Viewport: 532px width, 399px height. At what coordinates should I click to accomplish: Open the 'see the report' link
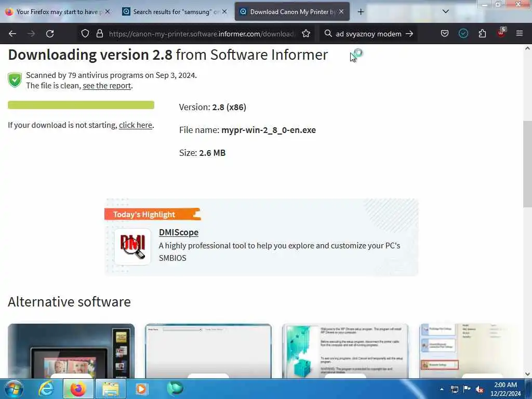point(107,86)
